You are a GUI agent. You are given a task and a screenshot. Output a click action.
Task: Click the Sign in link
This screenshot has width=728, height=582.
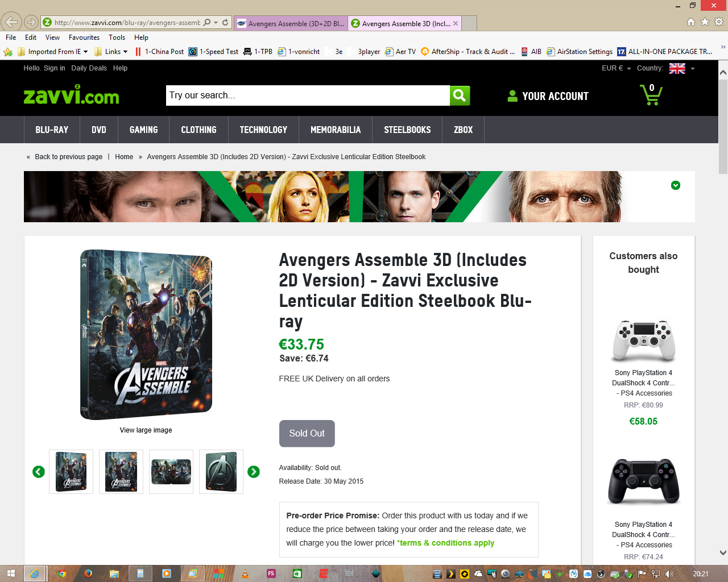tap(54, 68)
